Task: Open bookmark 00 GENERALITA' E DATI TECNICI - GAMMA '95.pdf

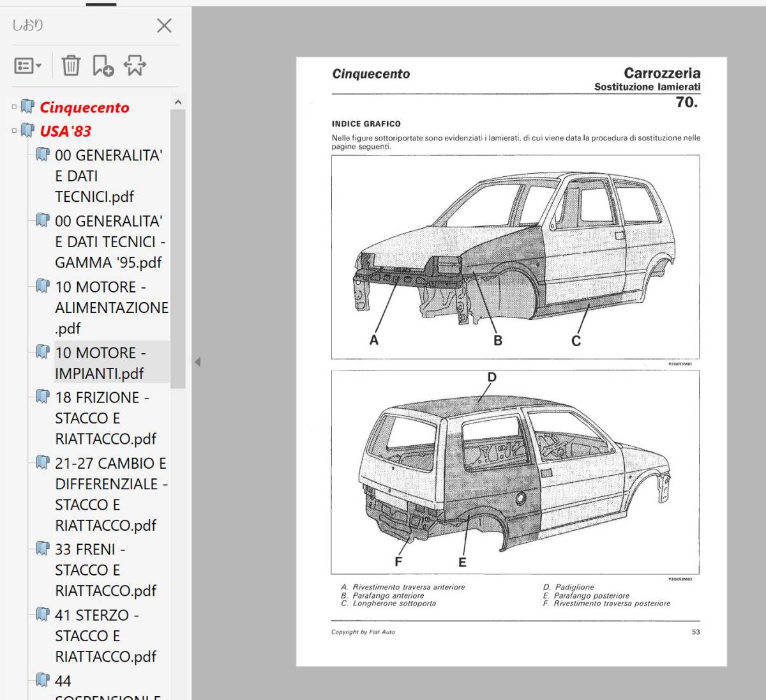Action: click(x=110, y=241)
